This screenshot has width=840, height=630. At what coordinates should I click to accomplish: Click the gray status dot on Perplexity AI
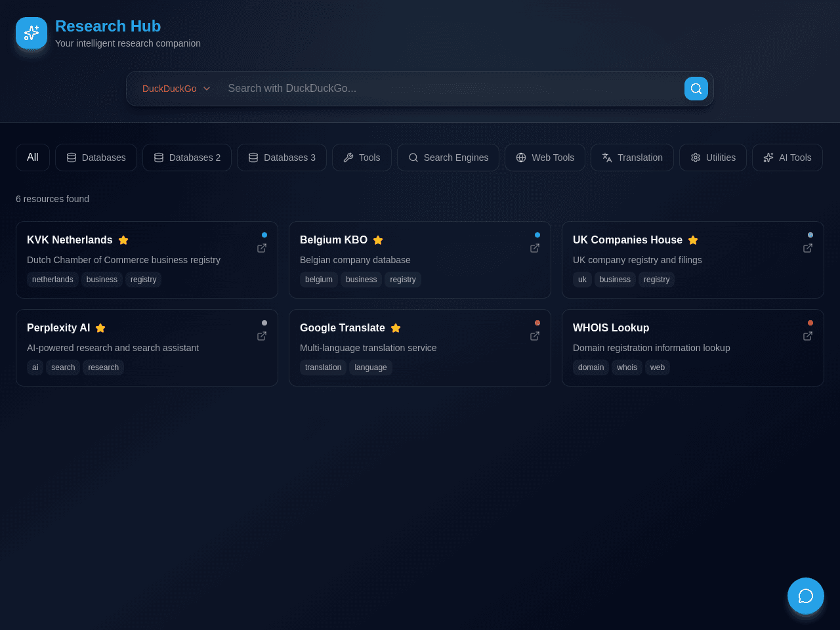264,323
